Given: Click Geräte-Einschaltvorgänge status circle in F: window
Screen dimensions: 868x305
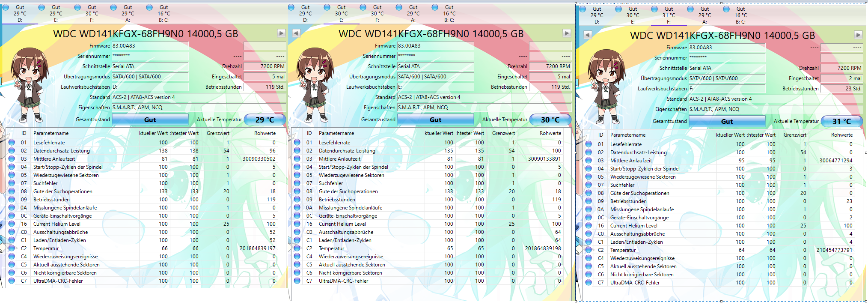Looking at the screenshot, I should tap(589, 218).
